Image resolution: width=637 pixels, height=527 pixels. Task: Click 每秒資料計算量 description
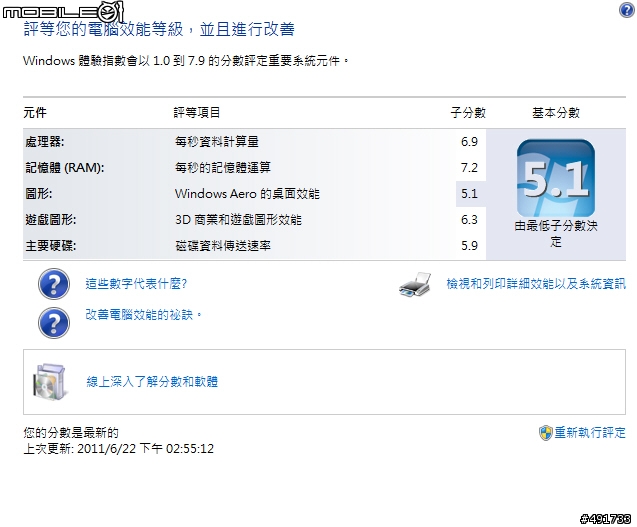pyautogui.click(x=217, y=142)
